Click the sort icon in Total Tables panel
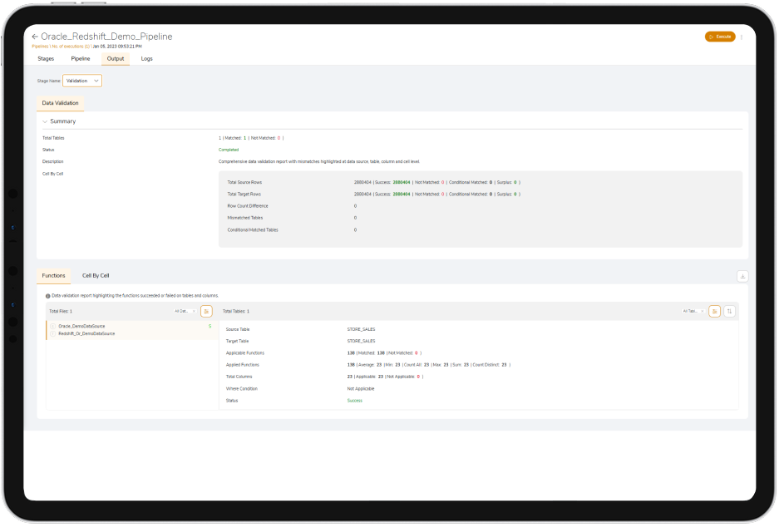This screenshot has width=779, height=532. 729,311
